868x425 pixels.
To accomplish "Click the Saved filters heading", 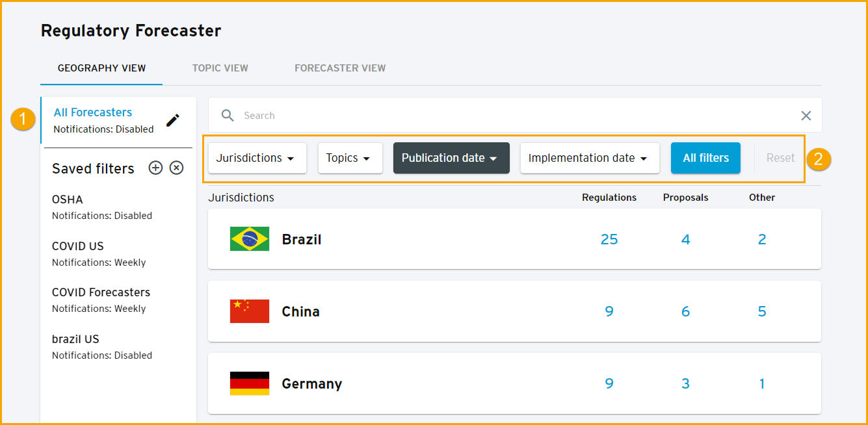I will tap(93, 168).
